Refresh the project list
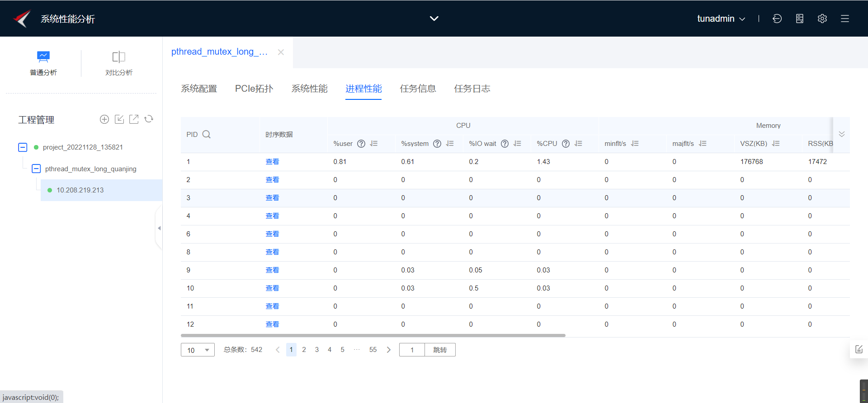Screen dimensions: 868x403 click(149, 119)
